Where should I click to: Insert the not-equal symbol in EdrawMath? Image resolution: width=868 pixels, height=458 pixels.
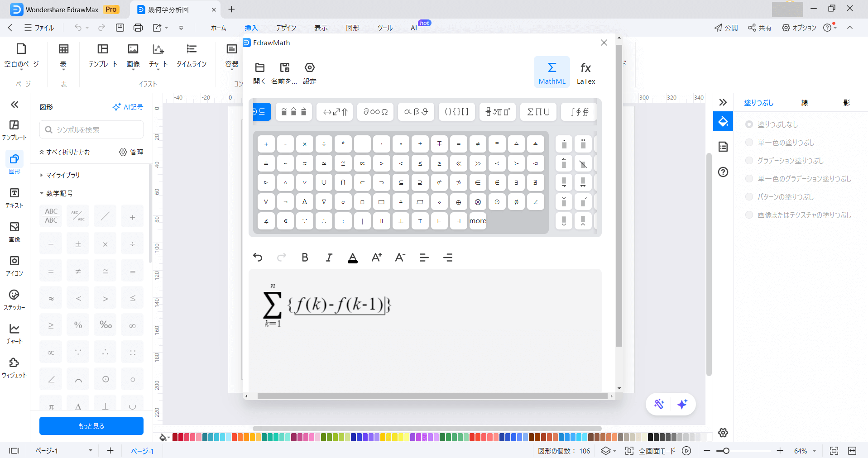478,144
